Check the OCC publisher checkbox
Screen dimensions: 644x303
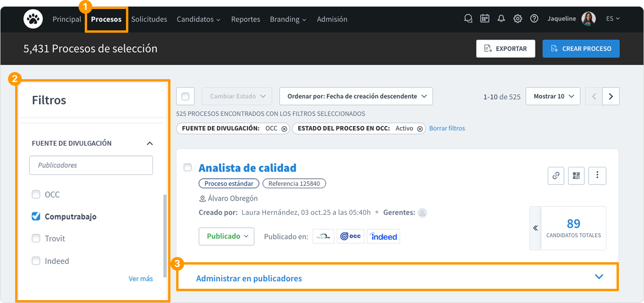pos(36,194)
